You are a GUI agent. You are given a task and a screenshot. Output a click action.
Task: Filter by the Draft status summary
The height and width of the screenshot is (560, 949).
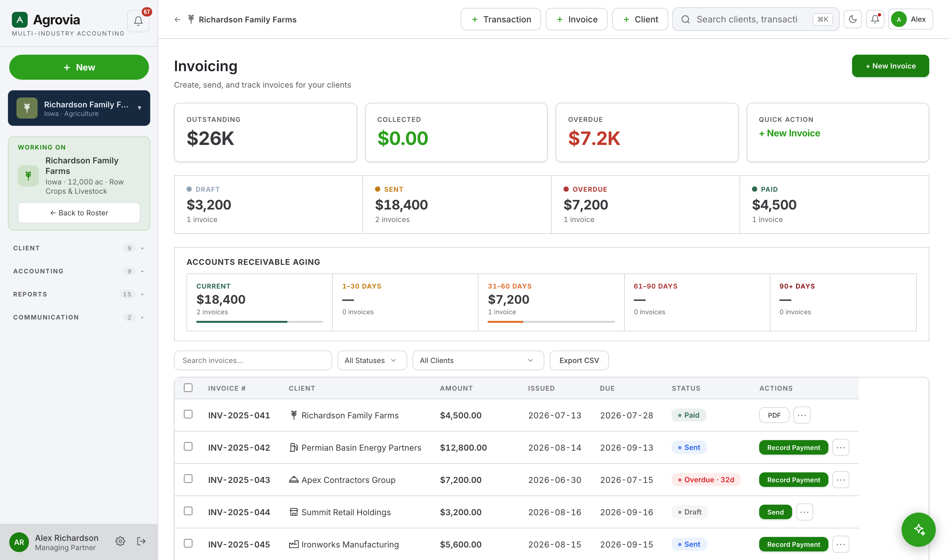pos(269,205)
